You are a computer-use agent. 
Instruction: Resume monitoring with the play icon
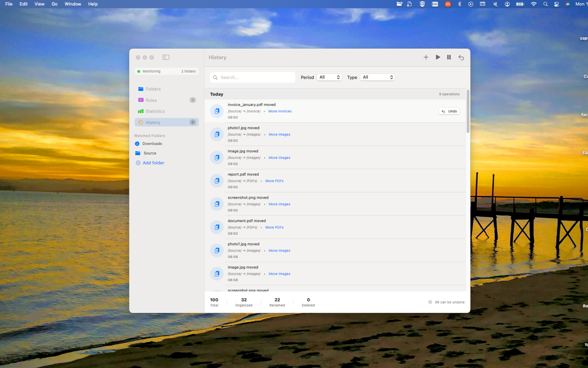tap(437, 57)
